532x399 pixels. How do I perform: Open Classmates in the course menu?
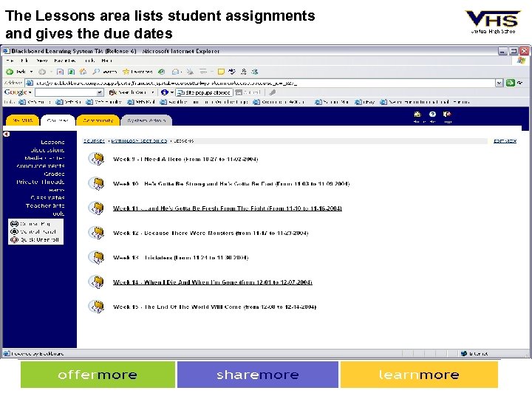(47, 197)
